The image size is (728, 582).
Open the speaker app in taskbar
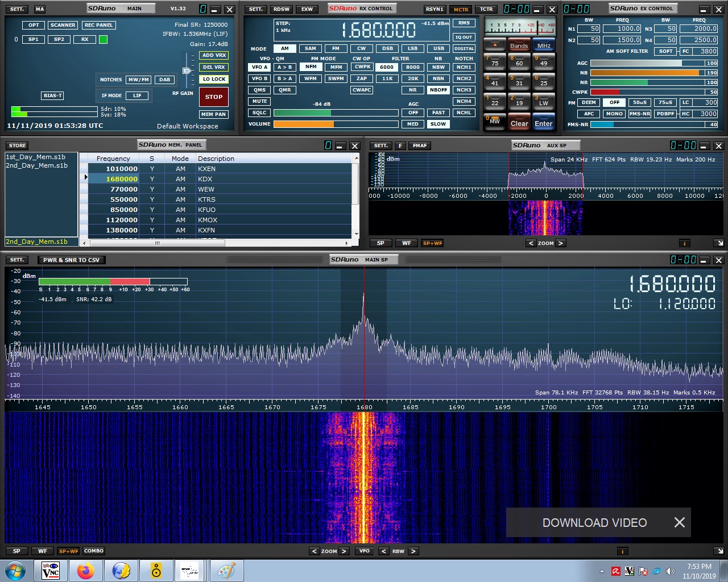click(x=156, y=571)
